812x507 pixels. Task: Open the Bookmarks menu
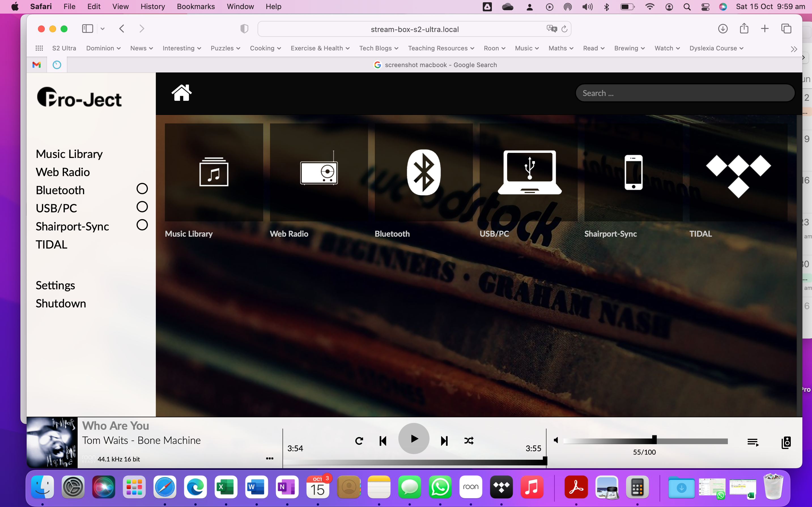coord(195,7)
